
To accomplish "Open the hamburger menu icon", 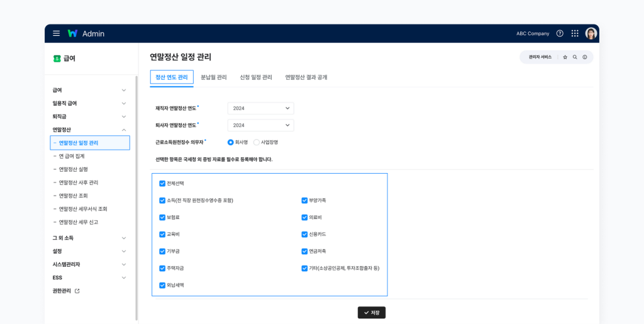I will click(56, 34).
